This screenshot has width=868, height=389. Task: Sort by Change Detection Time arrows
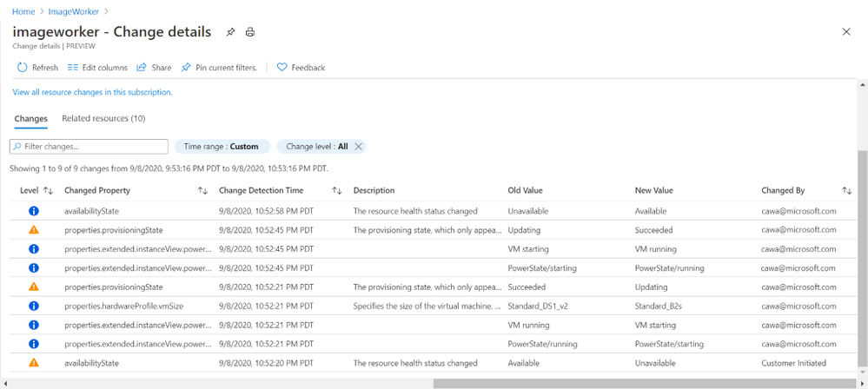[x=336, y=190]
